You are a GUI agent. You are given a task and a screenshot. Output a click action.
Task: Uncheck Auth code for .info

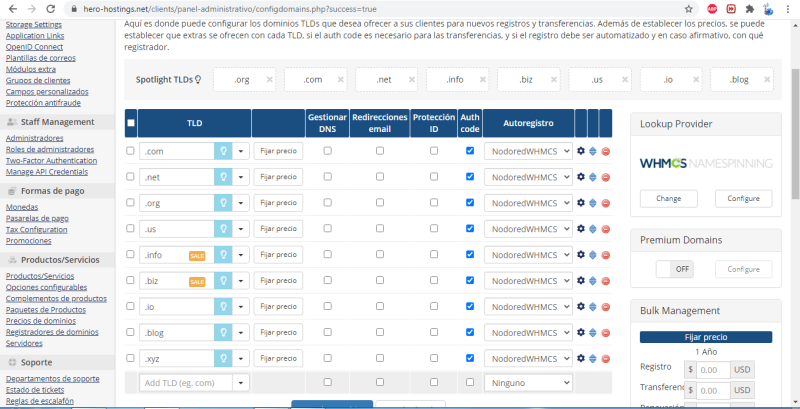pos(470,254)
